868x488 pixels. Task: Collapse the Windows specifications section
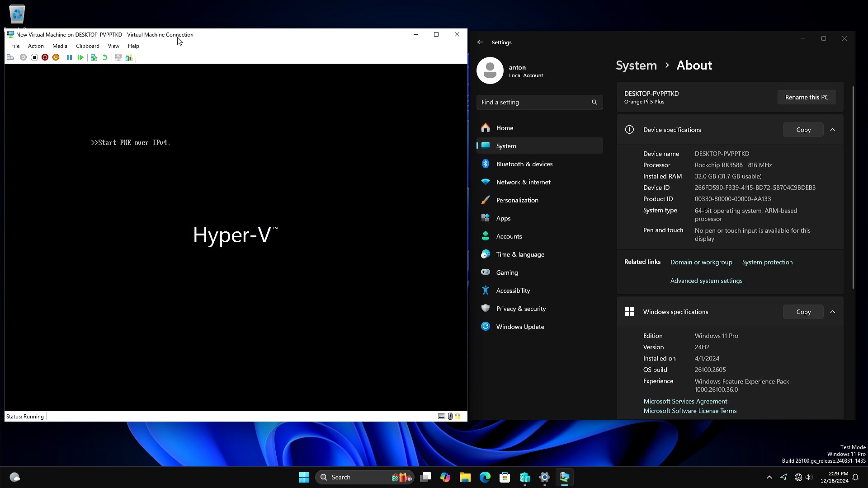[833, 312]
